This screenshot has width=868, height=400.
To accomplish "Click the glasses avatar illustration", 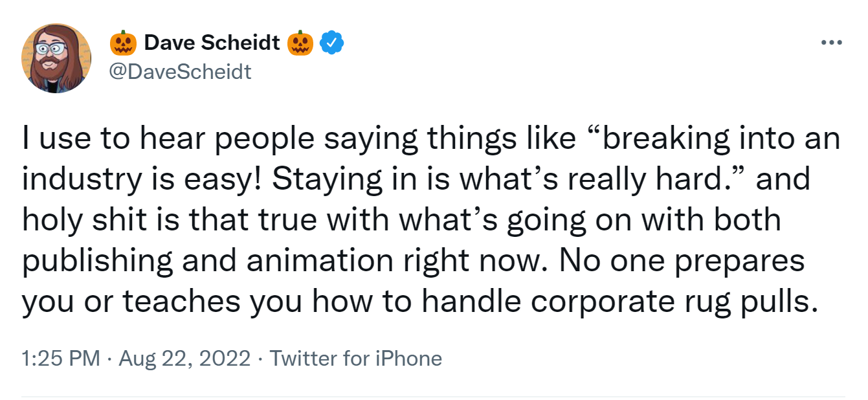I will tap(56, 57).
